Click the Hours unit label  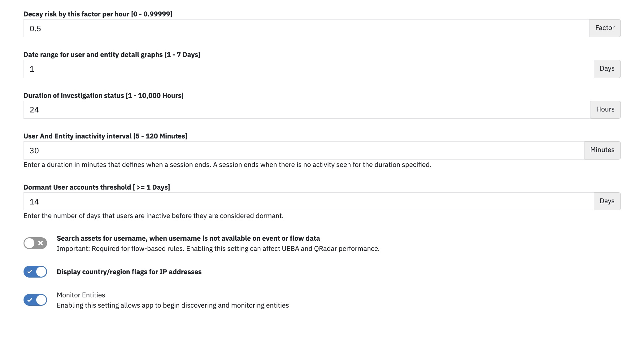[605, 110]
